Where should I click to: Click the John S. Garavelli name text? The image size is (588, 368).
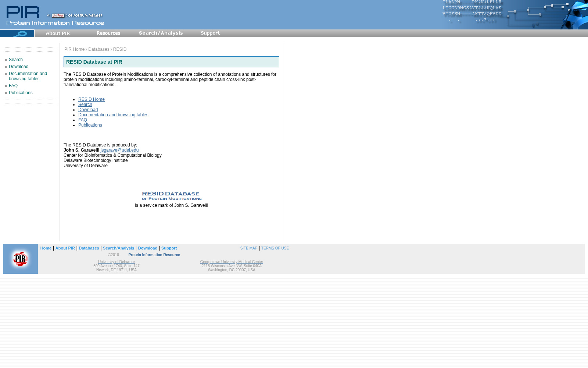point(81,150)
